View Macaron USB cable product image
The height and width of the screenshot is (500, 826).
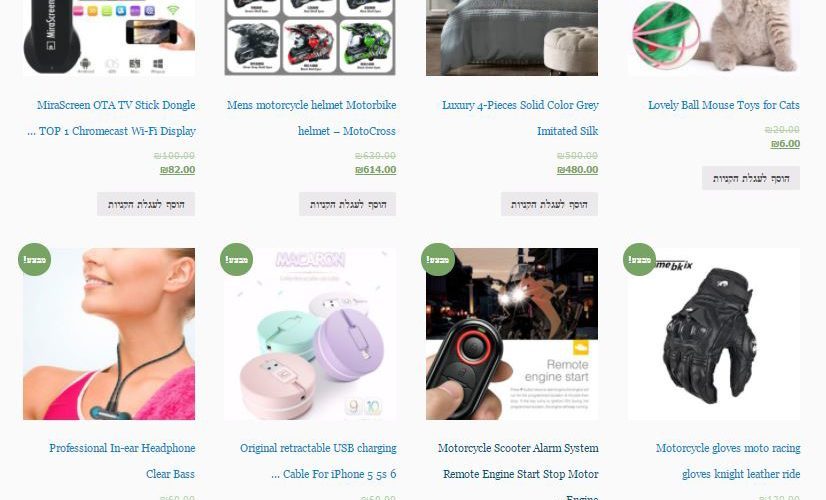(310, 334)
